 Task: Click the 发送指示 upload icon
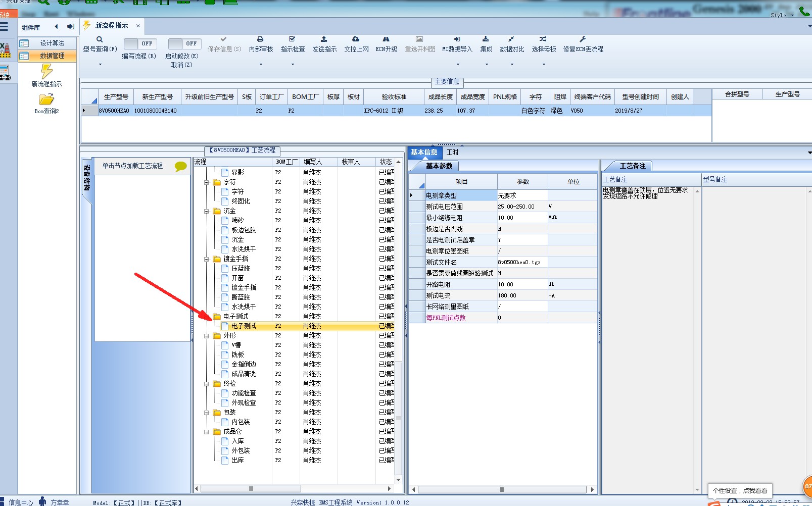coord(324,39)
